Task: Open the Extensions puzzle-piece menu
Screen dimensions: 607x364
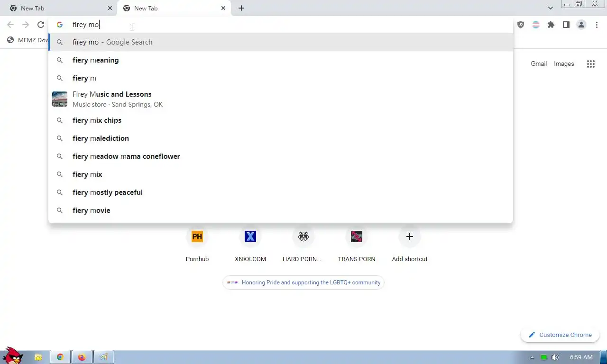Action: pos(551,25)
